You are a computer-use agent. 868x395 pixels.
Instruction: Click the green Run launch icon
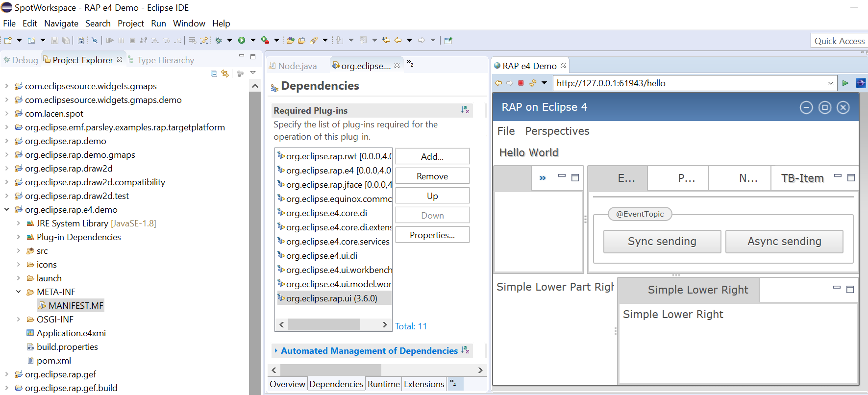pos(242,41)
